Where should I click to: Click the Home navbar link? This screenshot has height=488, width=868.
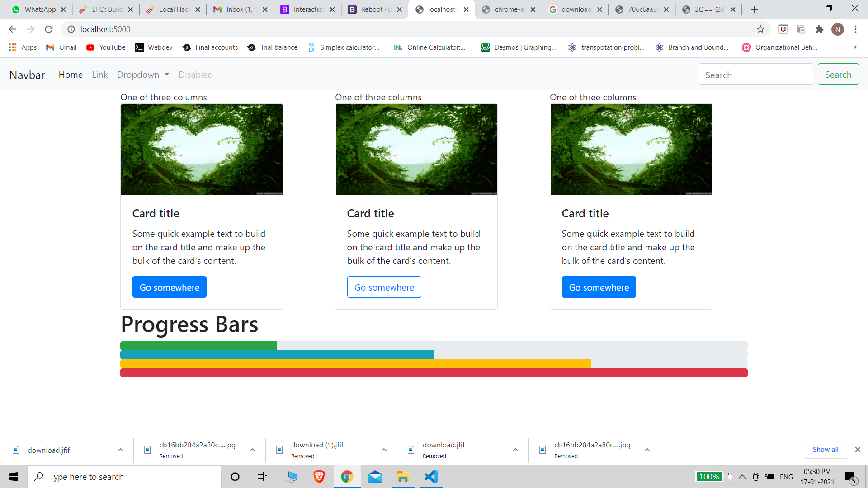click(71, 75)
